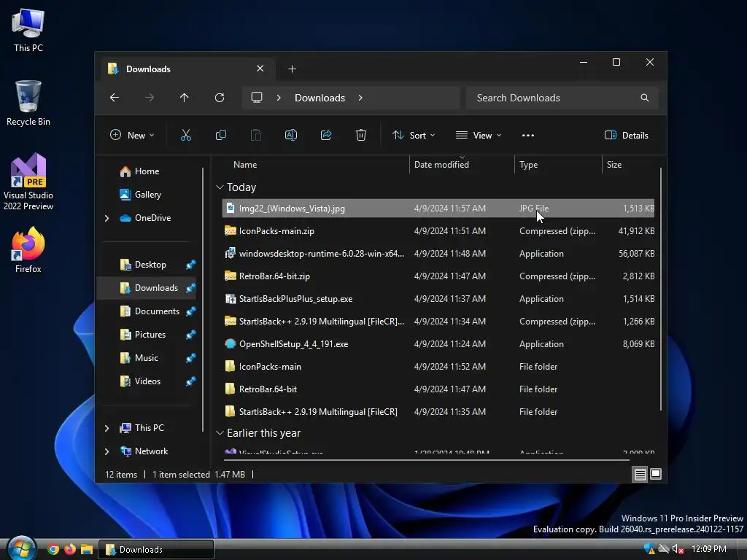Open a new tab with plus
Image resolution: width=747 pixels, height=560 pixels.
(x=292, y=69)
